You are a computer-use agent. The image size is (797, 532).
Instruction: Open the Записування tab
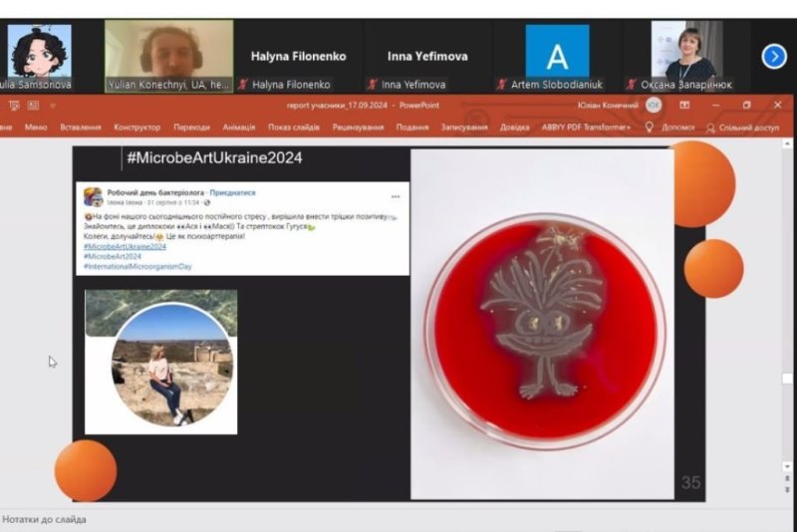[x=464, y=128]
